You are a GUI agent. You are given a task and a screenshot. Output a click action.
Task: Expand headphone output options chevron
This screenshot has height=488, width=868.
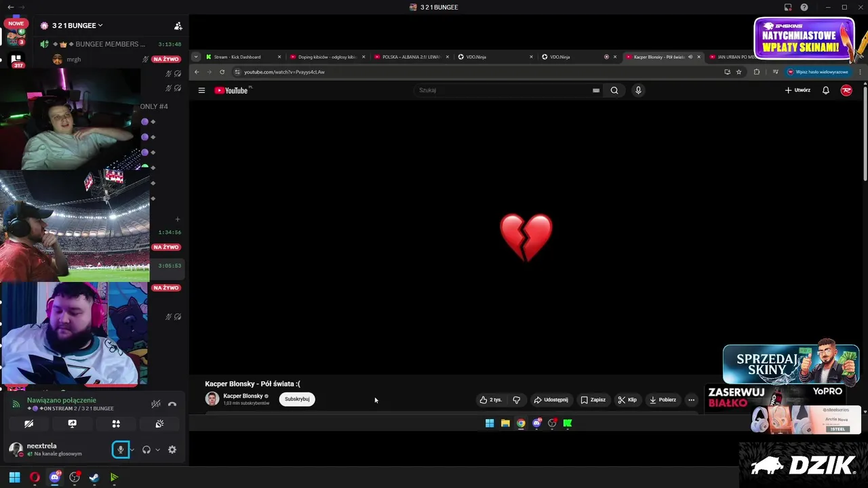(x=157, y=449)
